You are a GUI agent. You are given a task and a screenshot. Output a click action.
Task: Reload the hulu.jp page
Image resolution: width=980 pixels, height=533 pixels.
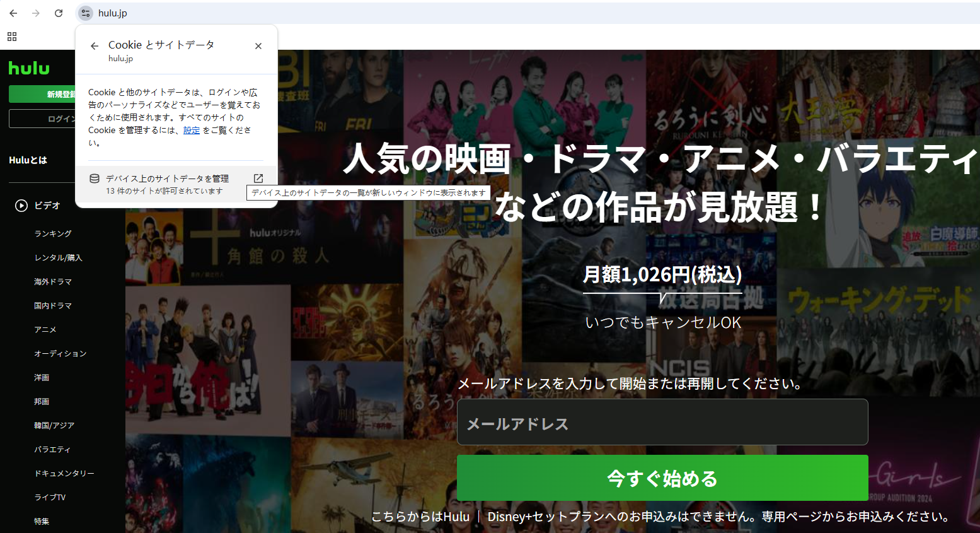[59, 13]
